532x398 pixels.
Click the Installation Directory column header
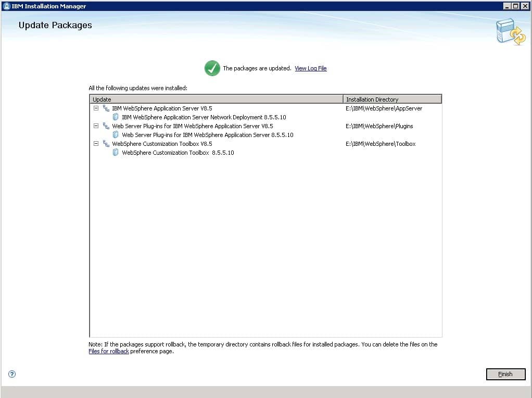392,99
